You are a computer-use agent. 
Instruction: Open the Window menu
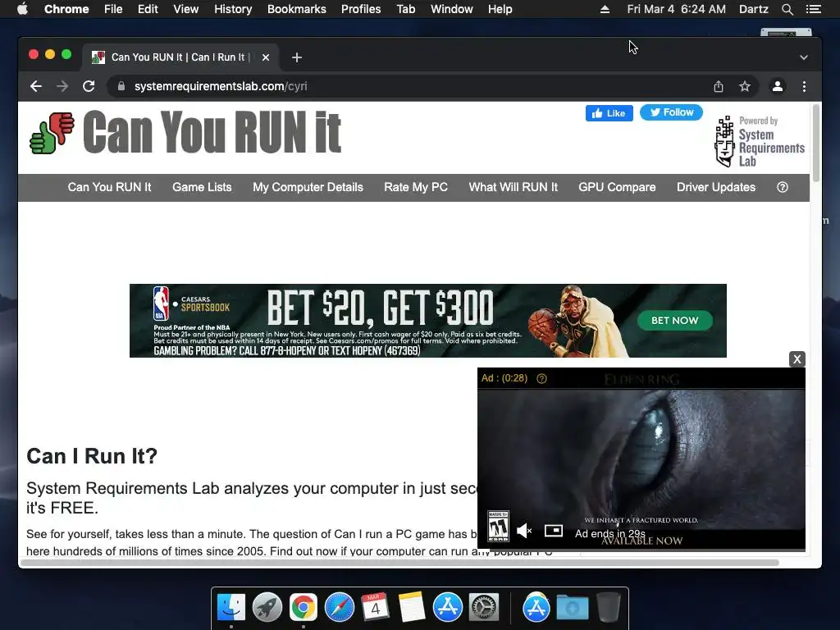pos(452,9)
